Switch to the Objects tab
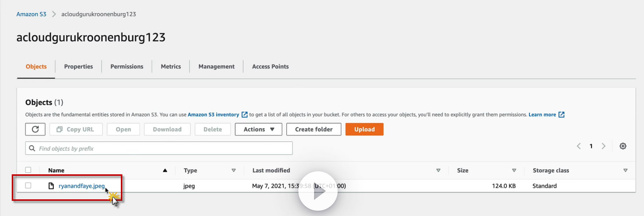The height and width of the screenshot is (216, 644). tap(36, 67)
